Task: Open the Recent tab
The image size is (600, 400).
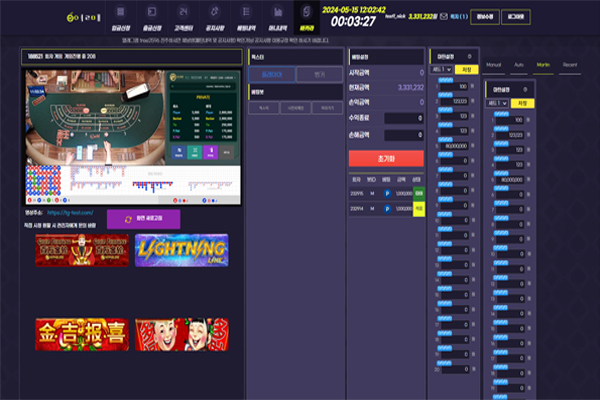Action: 569,64
